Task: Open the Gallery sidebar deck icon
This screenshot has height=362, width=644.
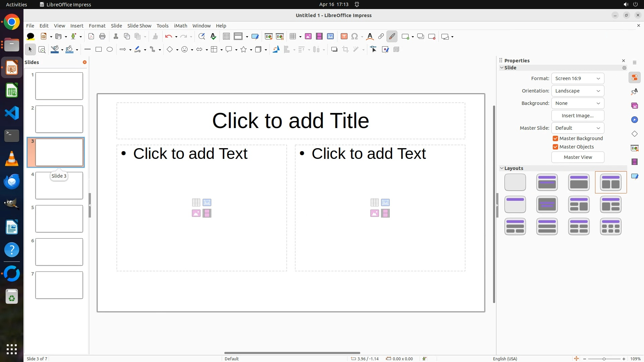Action: click(x=634, y=106)
